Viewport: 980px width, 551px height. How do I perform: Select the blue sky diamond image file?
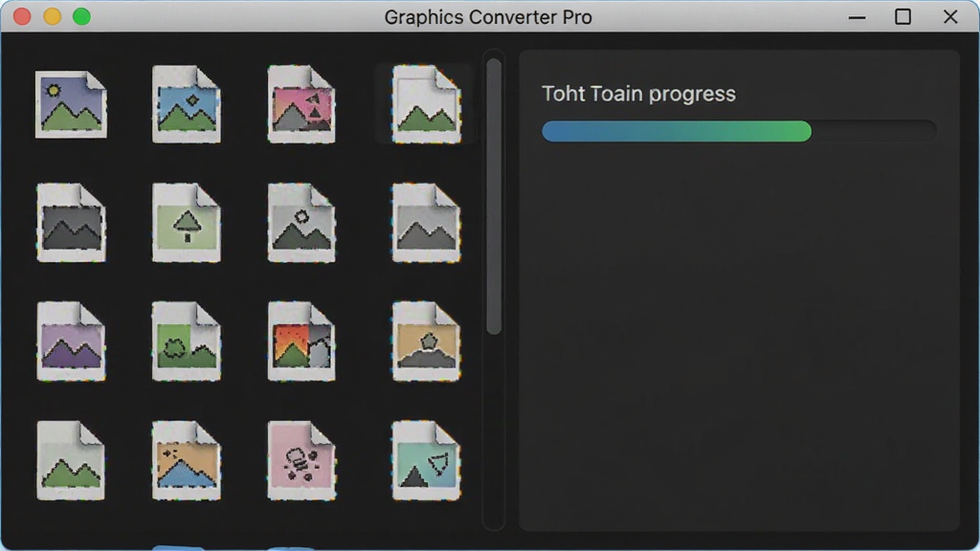[187, 104]
